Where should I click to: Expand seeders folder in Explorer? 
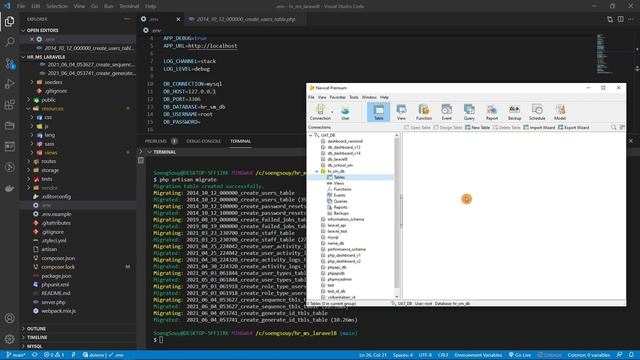tap(32, 82)
